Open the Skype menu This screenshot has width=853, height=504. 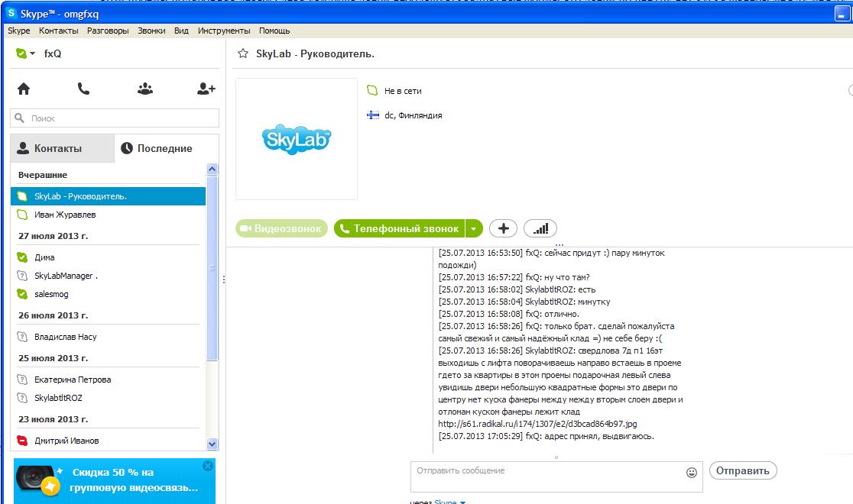19,31
